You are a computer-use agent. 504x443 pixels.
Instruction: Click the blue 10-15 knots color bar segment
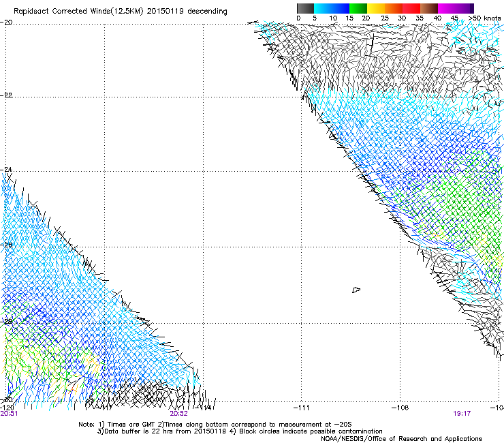(x=341, y=8)
